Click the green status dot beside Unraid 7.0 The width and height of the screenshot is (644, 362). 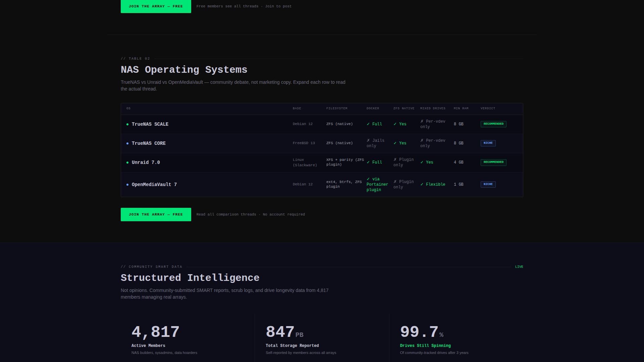point(127,163)
